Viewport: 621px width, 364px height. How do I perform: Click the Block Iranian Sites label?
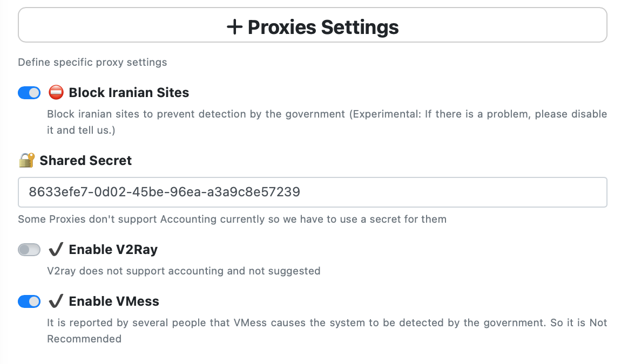[129, 92]
